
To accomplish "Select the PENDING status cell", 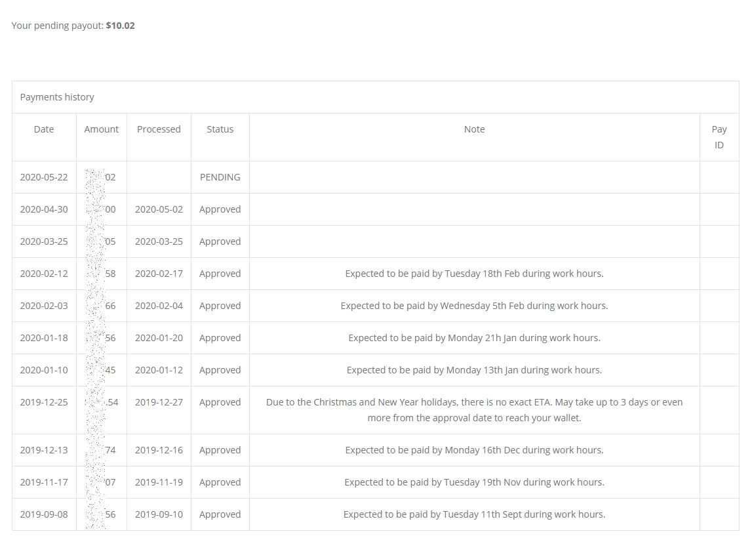I will pos(220,177).
